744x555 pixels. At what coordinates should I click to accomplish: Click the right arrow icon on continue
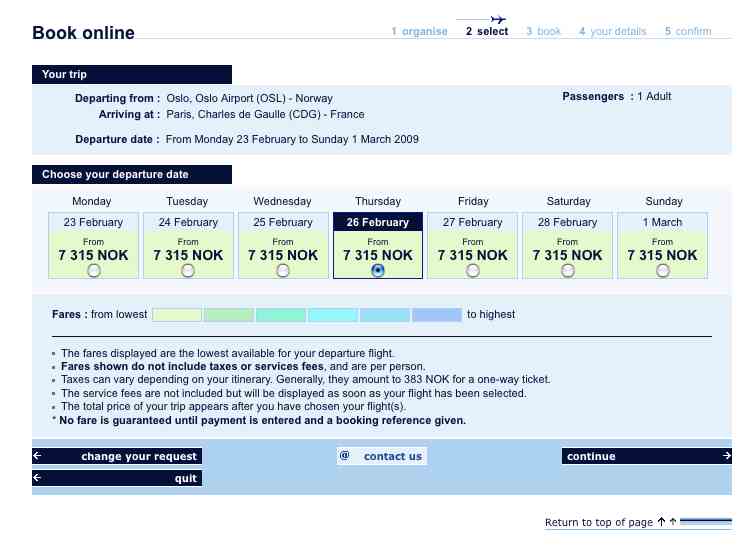click(726, 456)
